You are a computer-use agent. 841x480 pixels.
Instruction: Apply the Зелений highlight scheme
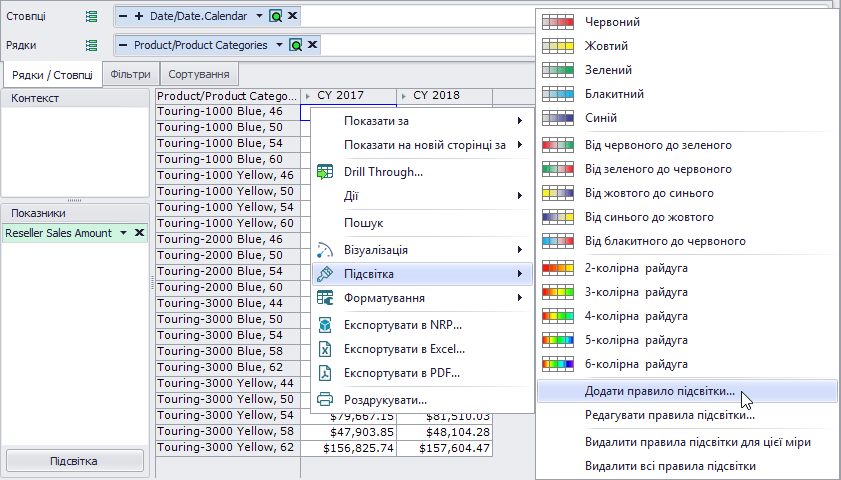(687, 70)
